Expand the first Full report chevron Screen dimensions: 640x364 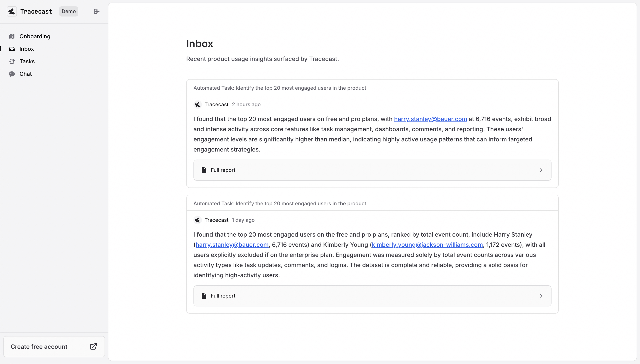click(541, 170)
